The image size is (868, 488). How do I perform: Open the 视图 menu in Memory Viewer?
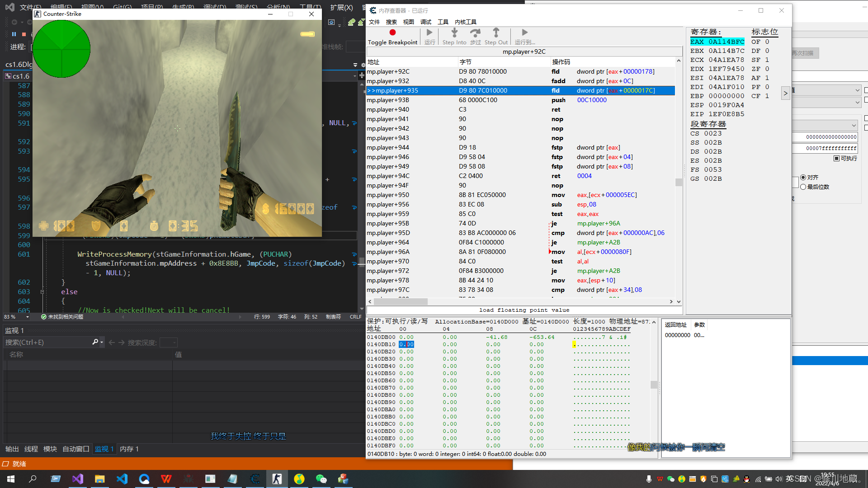[x=409, y=22]
